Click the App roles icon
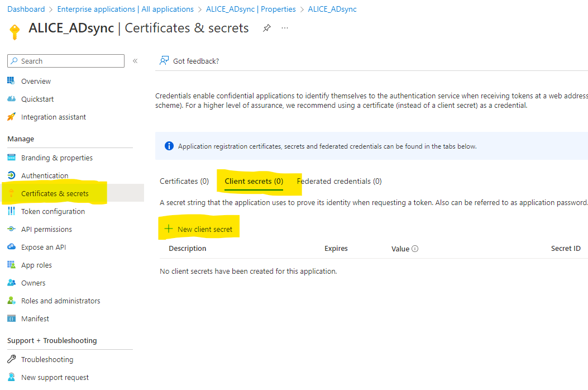This screenshot has height=390, width=588. [11, 265]
